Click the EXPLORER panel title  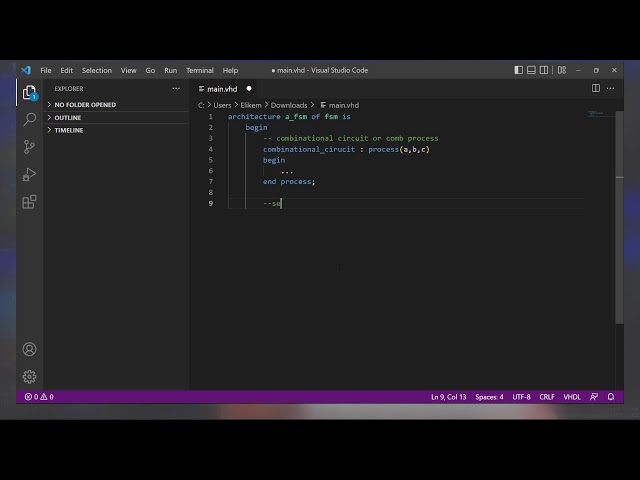69,89
